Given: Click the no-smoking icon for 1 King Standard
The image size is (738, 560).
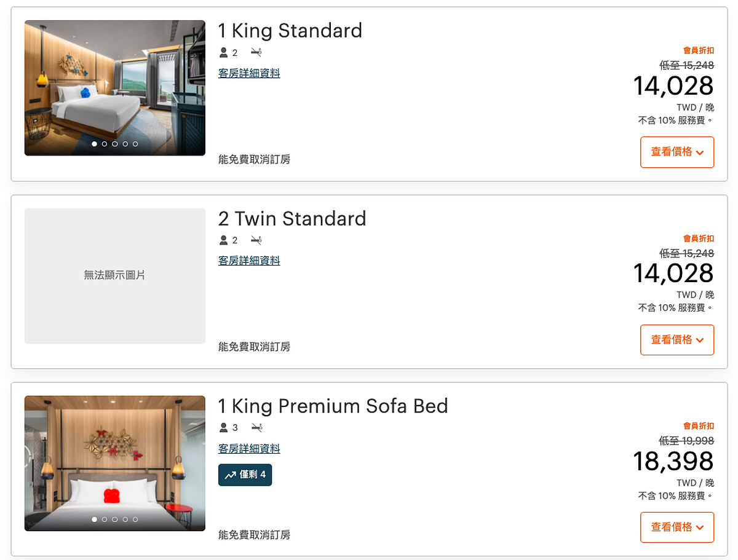Looking at the screenshot, I should tap(256, 52).
